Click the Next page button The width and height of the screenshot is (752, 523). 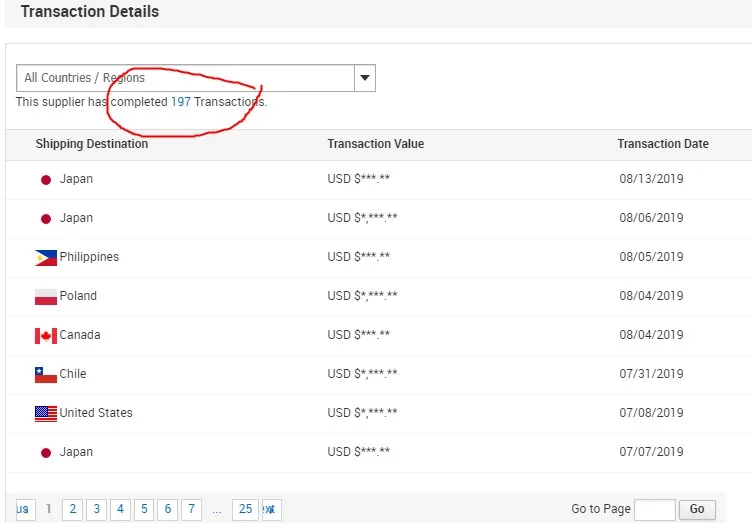[271, 509]
